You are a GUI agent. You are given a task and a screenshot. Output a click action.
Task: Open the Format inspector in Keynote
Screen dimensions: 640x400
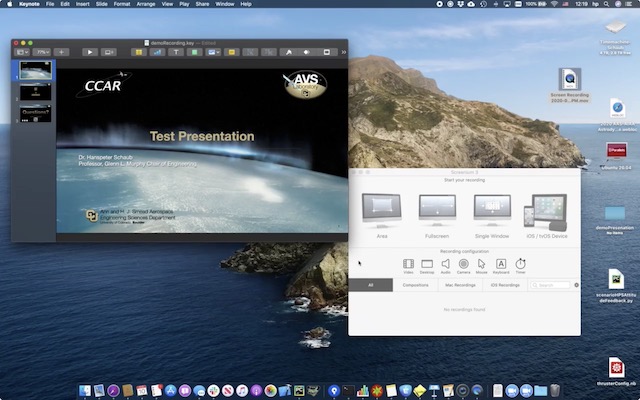tap(289, 52)
